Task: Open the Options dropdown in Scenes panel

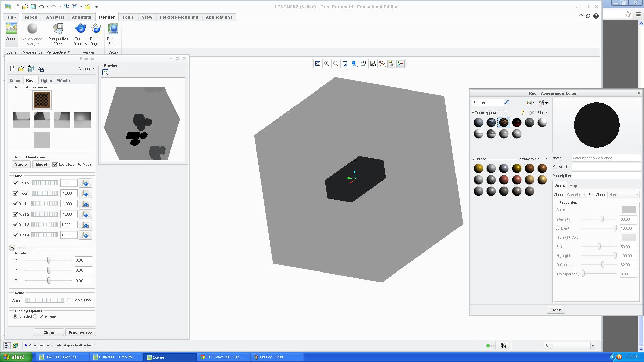Action: 87,69
